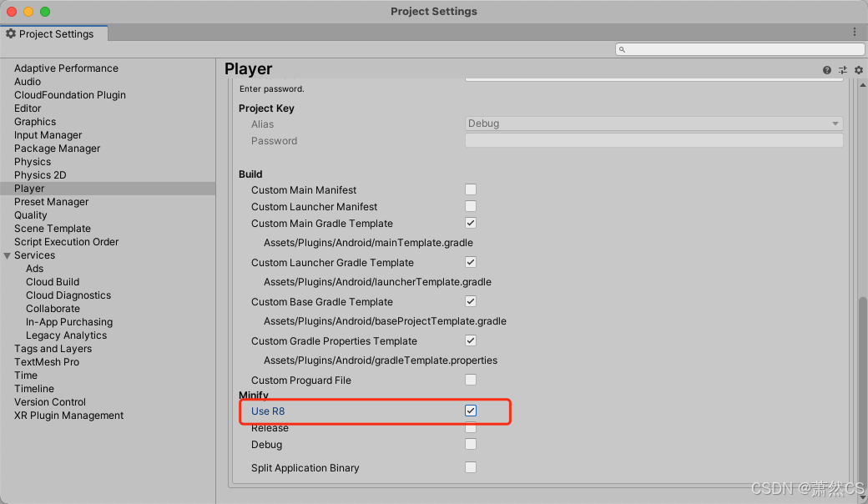This screenshot has width=868, height=504.
Task: Click the baseProjectTemplate.gradle path text
Action: 385,321
